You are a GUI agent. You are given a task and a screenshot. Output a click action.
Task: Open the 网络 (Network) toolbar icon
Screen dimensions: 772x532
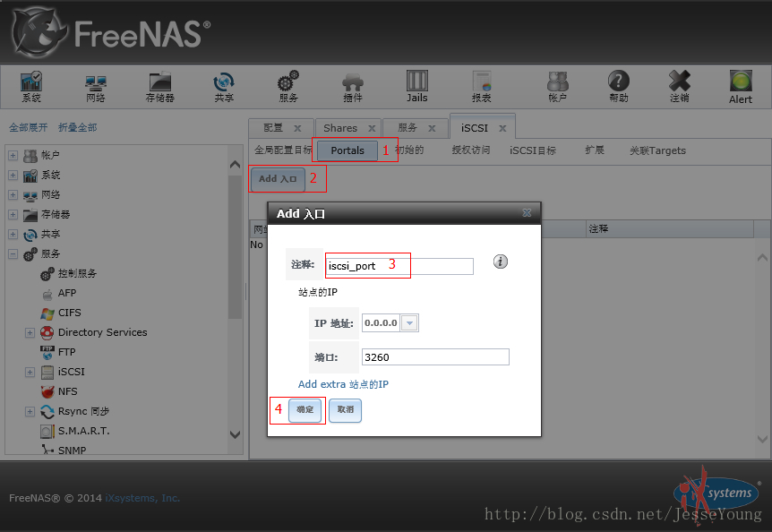(x=96, y=87)
